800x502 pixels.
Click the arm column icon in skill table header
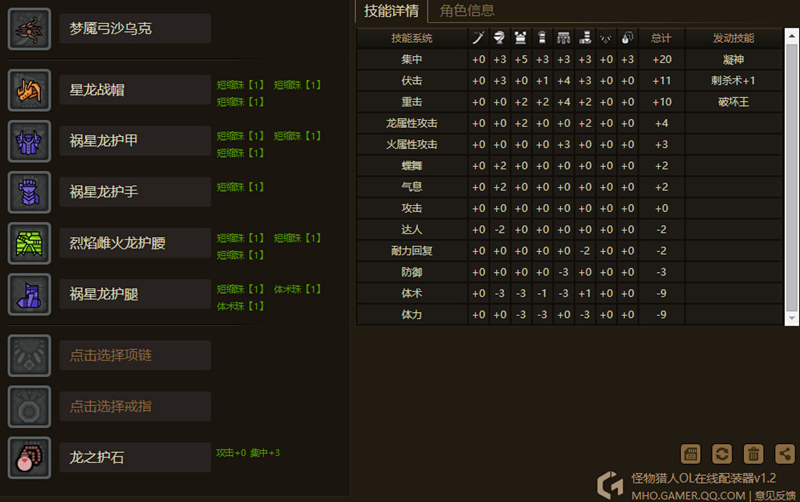click(x=542, y=38)
